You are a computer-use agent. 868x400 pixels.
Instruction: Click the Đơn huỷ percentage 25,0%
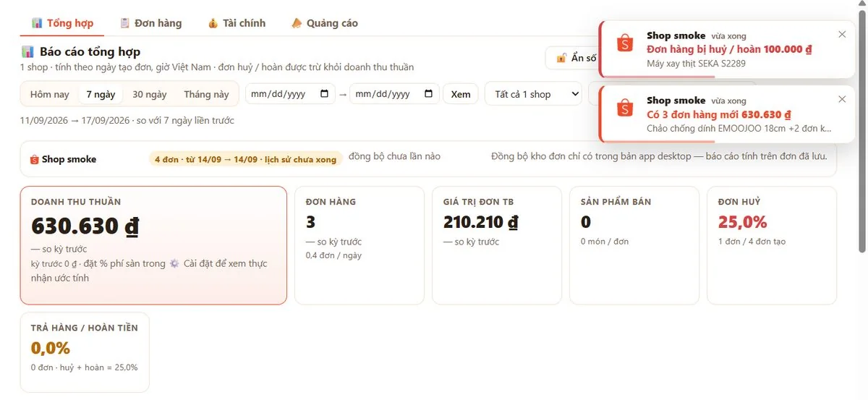[x=742, y=222]
